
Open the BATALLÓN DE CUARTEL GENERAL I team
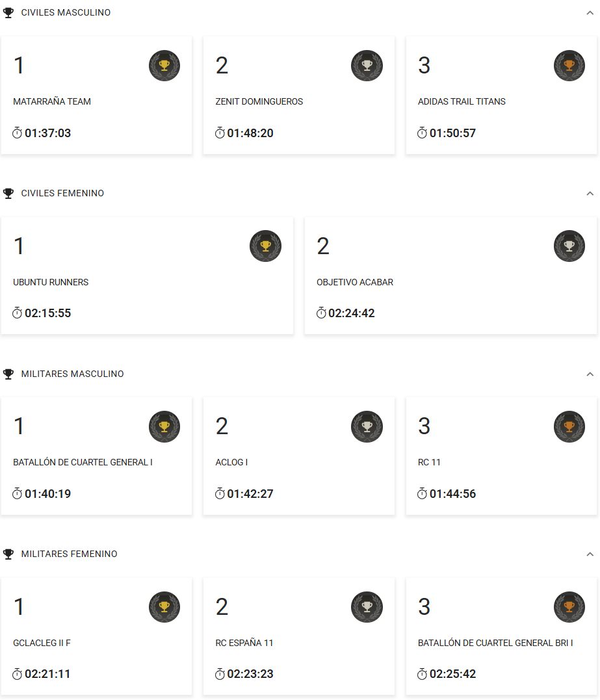83,463
